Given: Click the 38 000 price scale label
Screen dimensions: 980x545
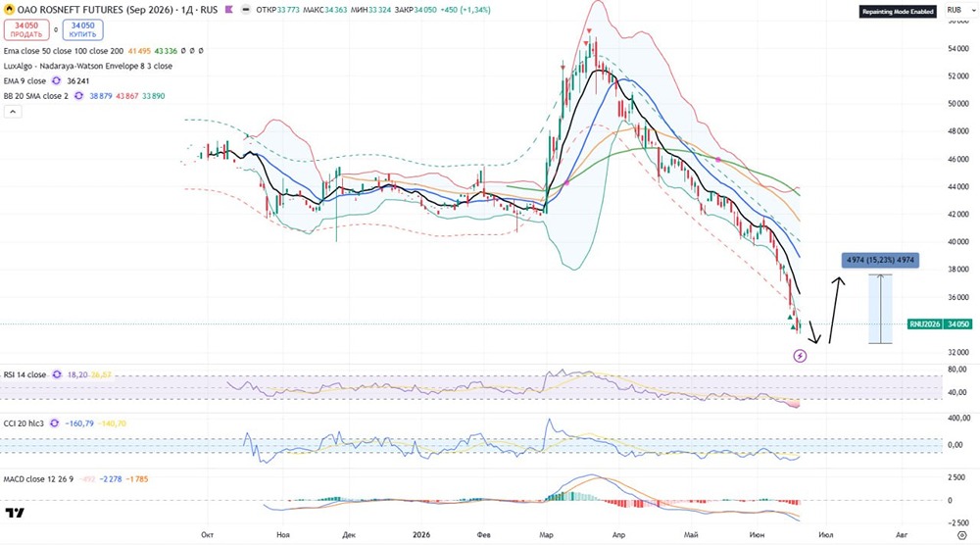Looking at the screenshot, I should (x=958, y=270).
